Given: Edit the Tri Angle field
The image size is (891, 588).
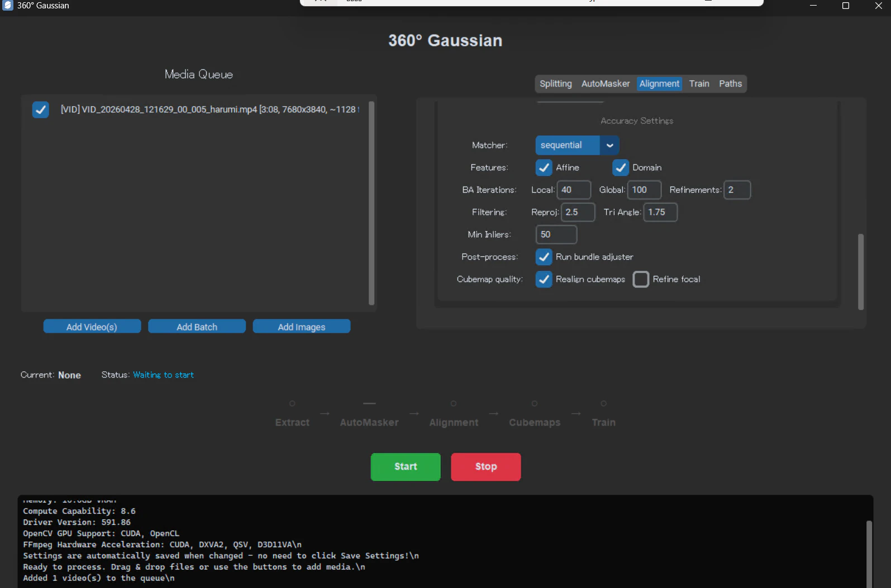Looking at the screenshot, I should (x=660, y=212).
